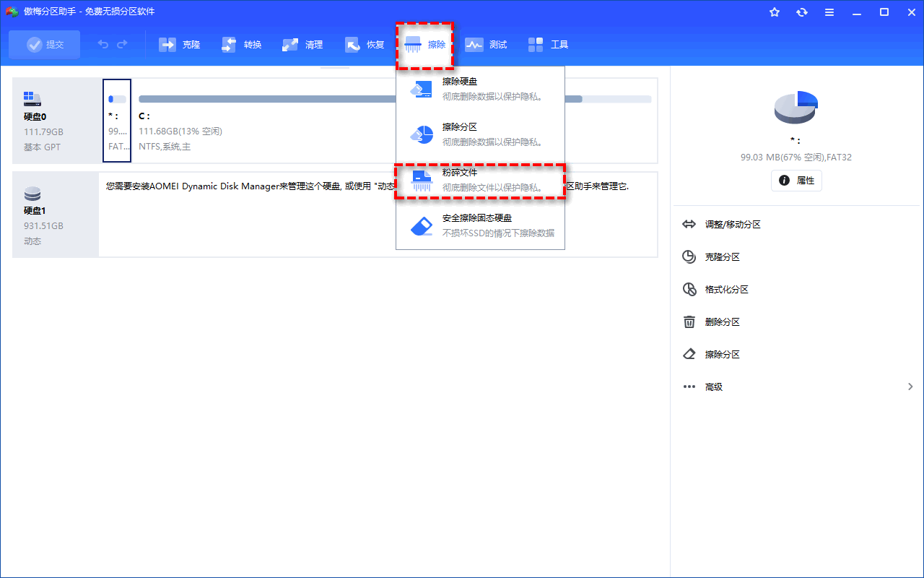Open the 克隆 (Clone) toolbar tool
The height and width of the screenshot is (578, 924).
coord(180,45)
